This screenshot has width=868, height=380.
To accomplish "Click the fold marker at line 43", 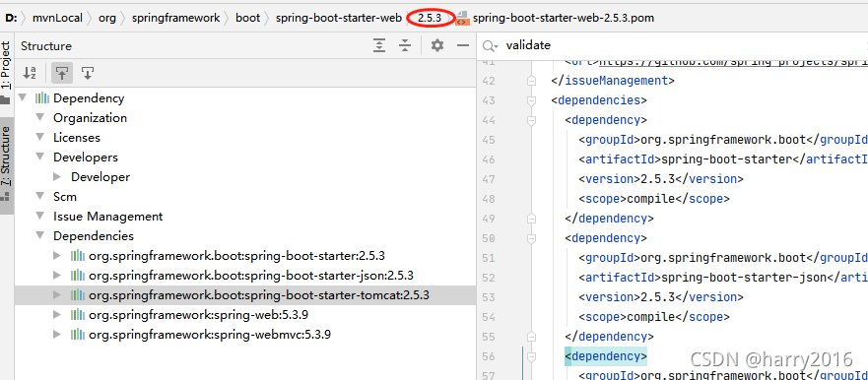I will pyautogui.click(x=532, y=100).
